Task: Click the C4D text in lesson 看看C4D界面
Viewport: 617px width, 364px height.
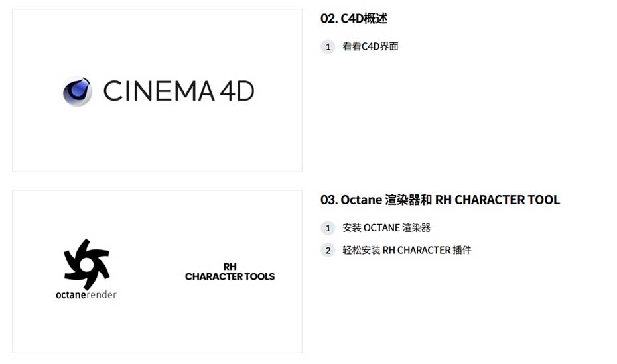Action: pyautogui.click(x=370, y=46)
